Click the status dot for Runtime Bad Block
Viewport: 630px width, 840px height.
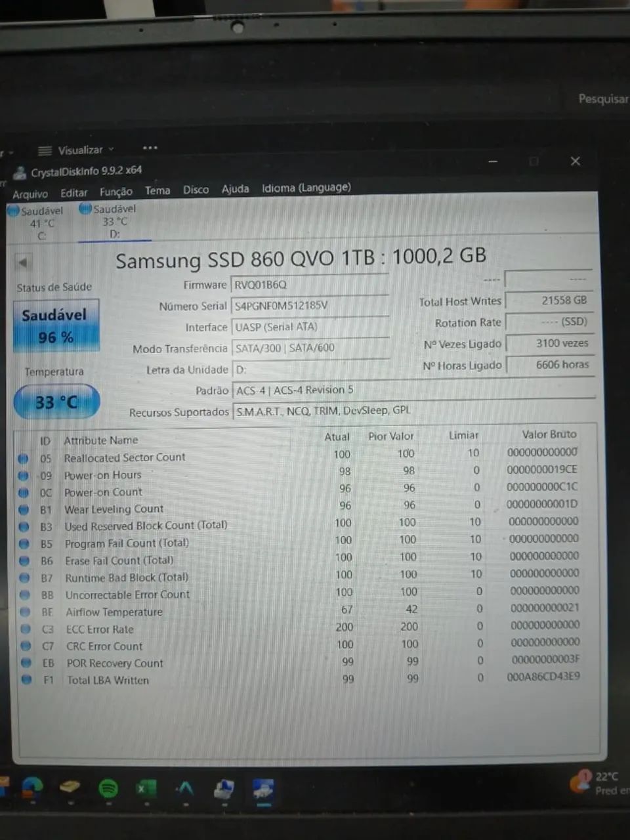pyautogui.click(x=24, y=578)
